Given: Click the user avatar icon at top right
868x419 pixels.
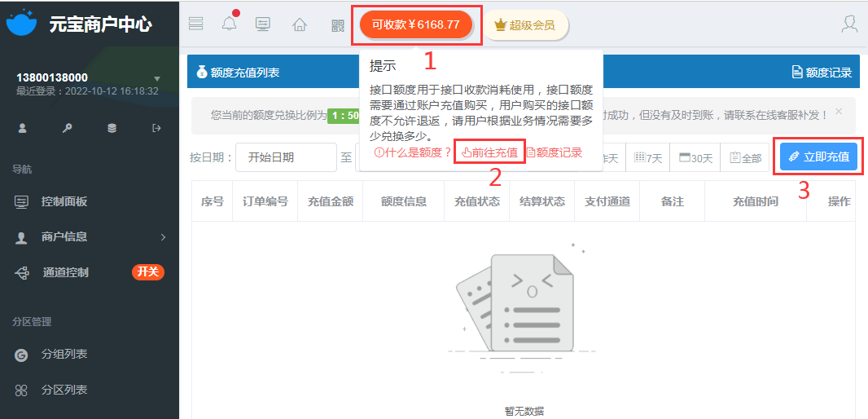Looking at the screenshot, I should pos(849,24).
